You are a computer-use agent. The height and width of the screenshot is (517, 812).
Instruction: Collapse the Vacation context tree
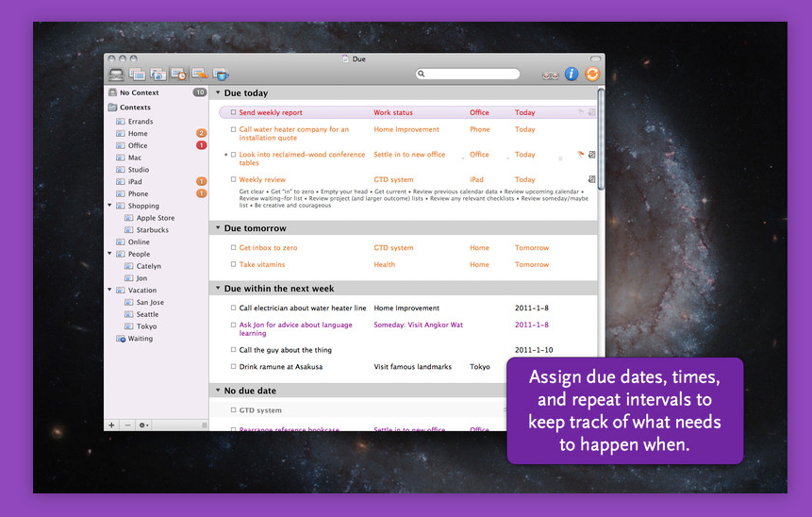[x=109, y=291]
